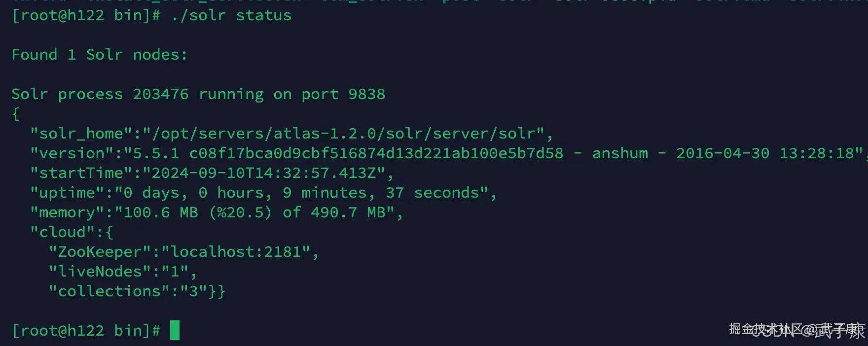Click port number 9838
868x346 pixels.
(x=366, y=94)
